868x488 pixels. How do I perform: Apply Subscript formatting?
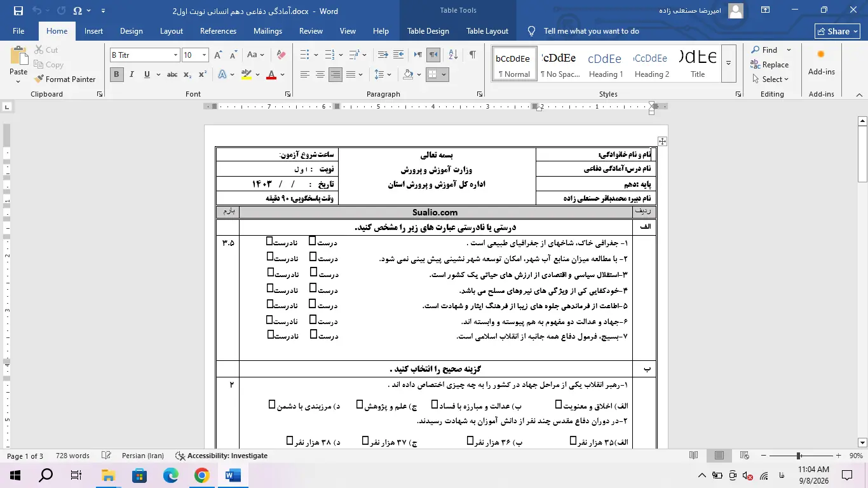(187, 74)
